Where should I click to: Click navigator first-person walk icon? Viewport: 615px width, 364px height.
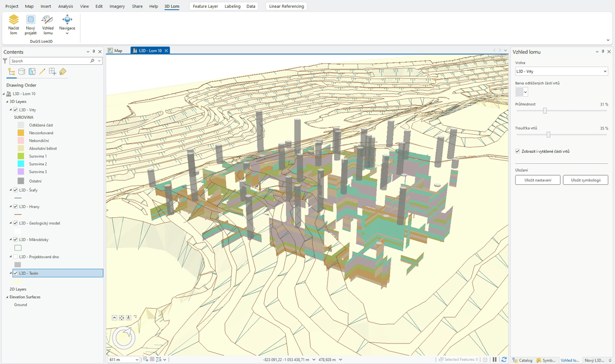tap(128, 317)
